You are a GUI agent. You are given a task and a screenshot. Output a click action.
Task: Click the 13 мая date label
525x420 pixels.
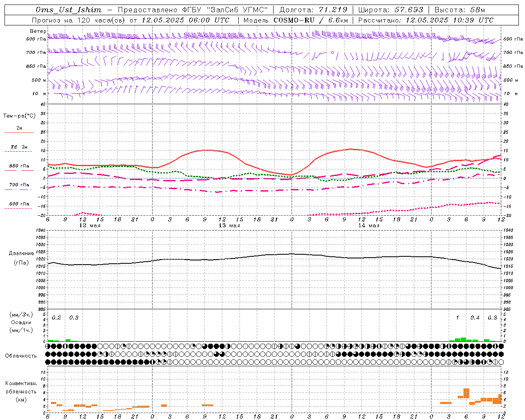coord(229,226)
